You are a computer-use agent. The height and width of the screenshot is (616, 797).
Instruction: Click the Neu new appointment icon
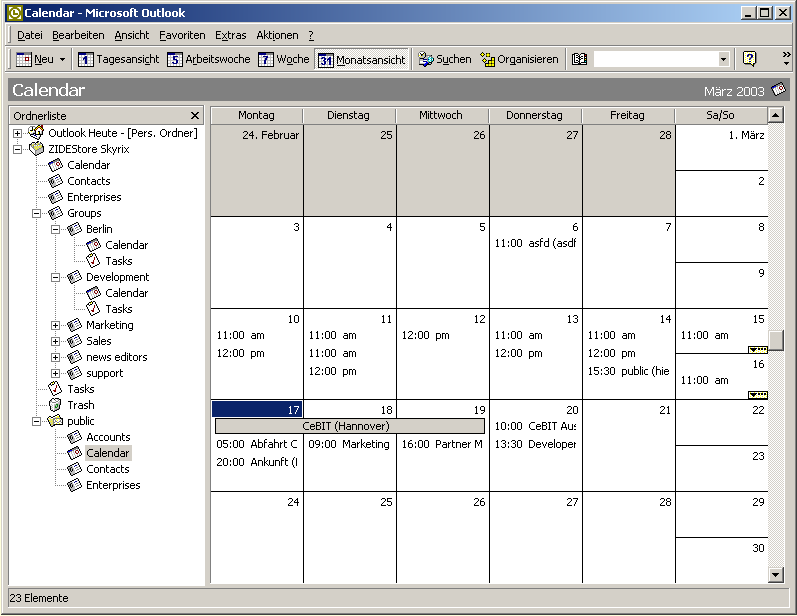tap(23, 59)
